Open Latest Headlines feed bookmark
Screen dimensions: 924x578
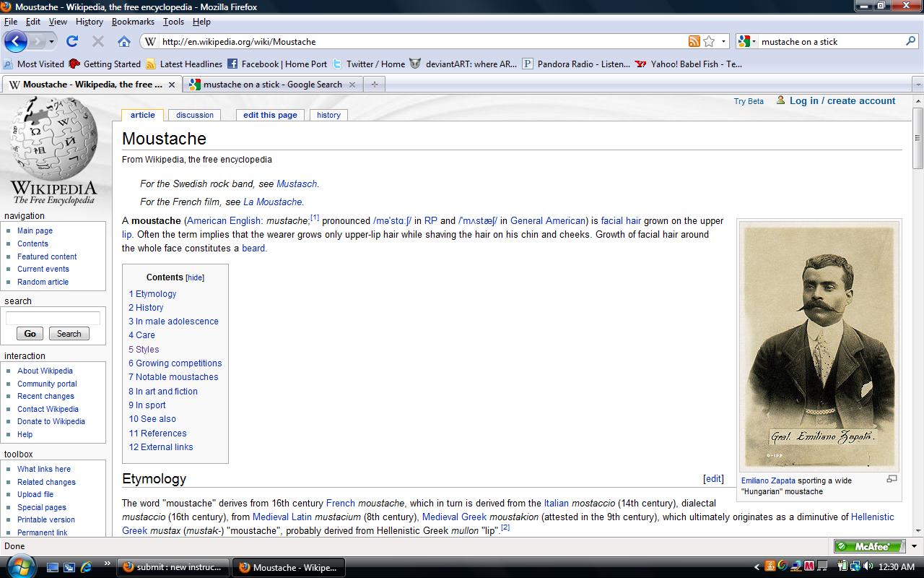point(184,64)
